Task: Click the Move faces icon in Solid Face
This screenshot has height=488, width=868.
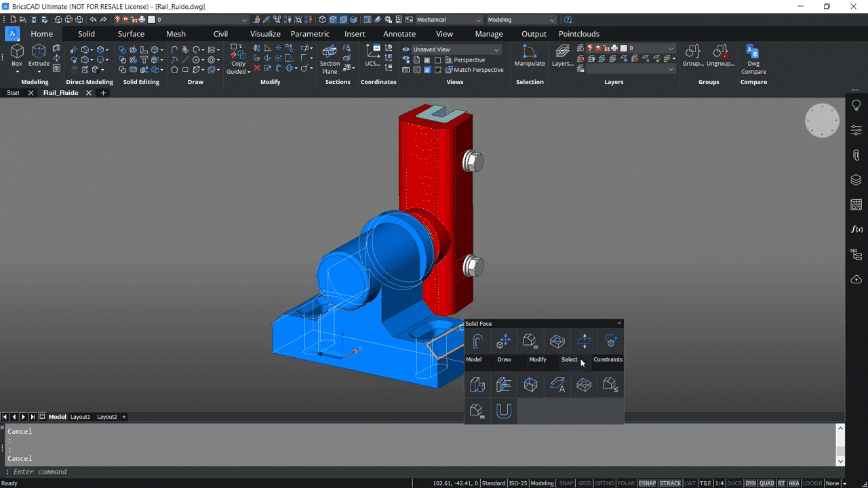Action: (503, 341)
